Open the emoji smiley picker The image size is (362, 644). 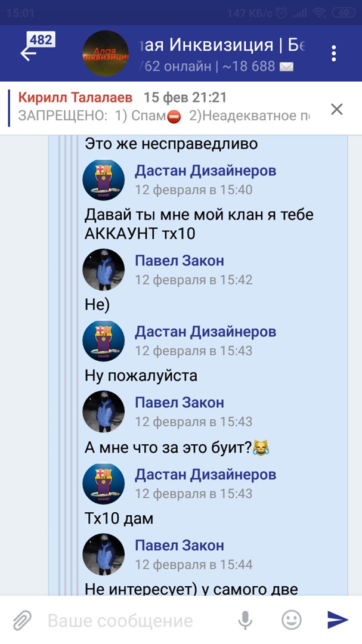[x=291, y=620]
